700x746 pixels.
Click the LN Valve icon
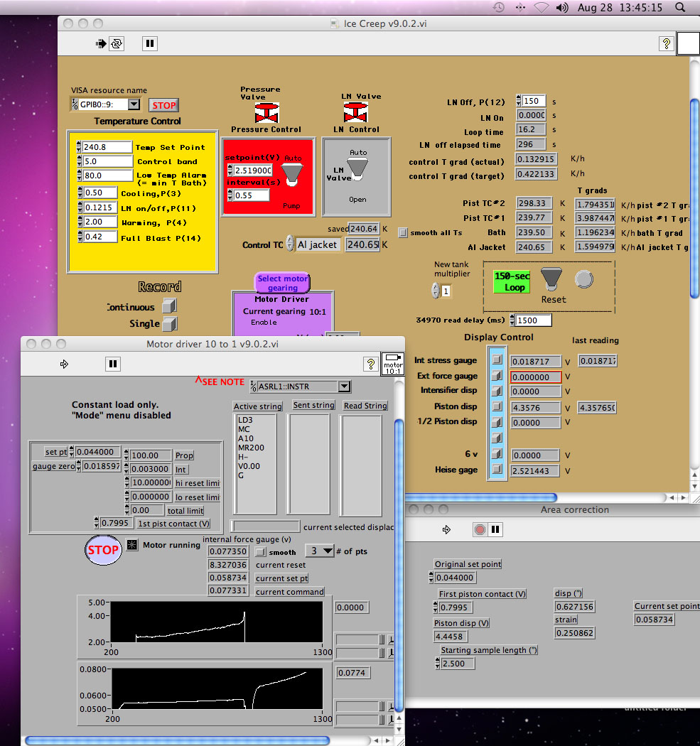[x=355, y=112]
